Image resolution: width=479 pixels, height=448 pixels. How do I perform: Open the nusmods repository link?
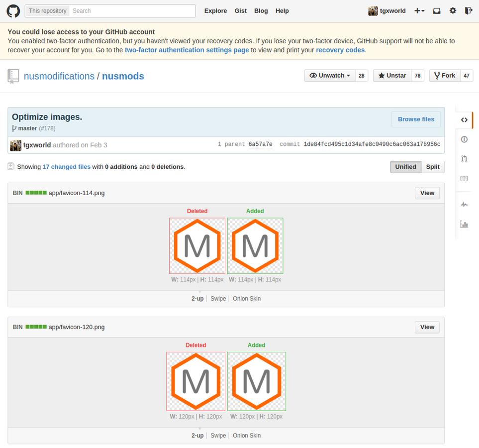click(123, 76)
